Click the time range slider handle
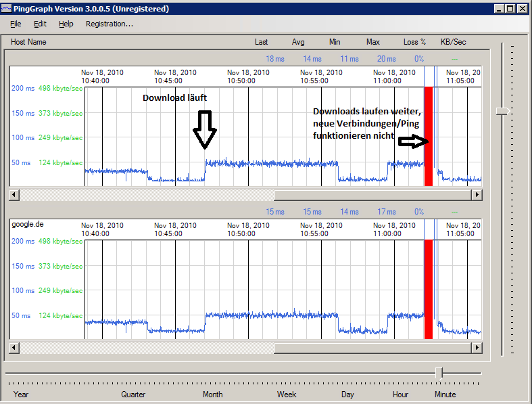 point(439,373)
